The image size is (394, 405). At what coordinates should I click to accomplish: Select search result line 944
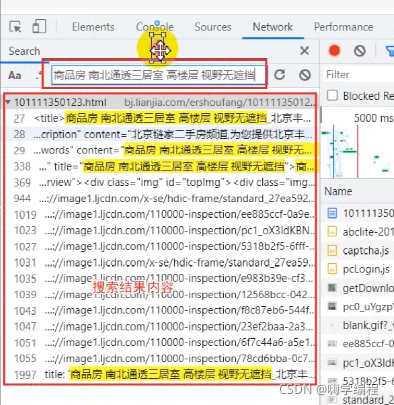(x=160, y=198)
